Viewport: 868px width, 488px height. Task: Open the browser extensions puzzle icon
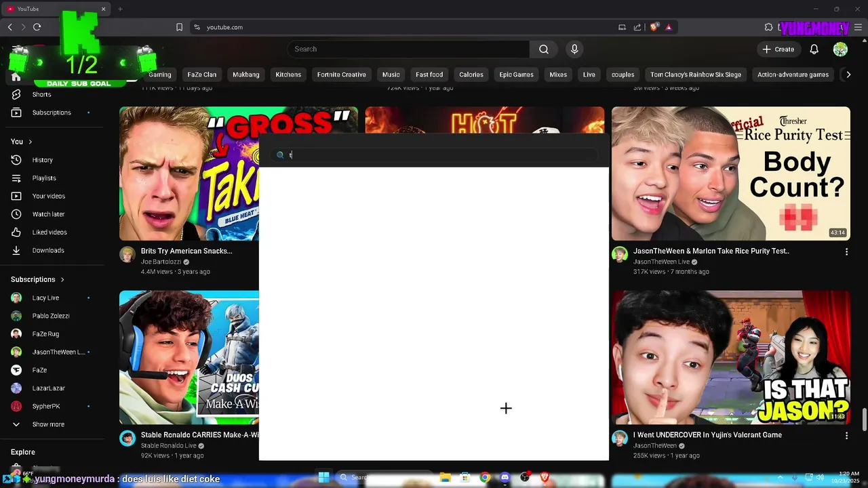(x=768, y=27)
